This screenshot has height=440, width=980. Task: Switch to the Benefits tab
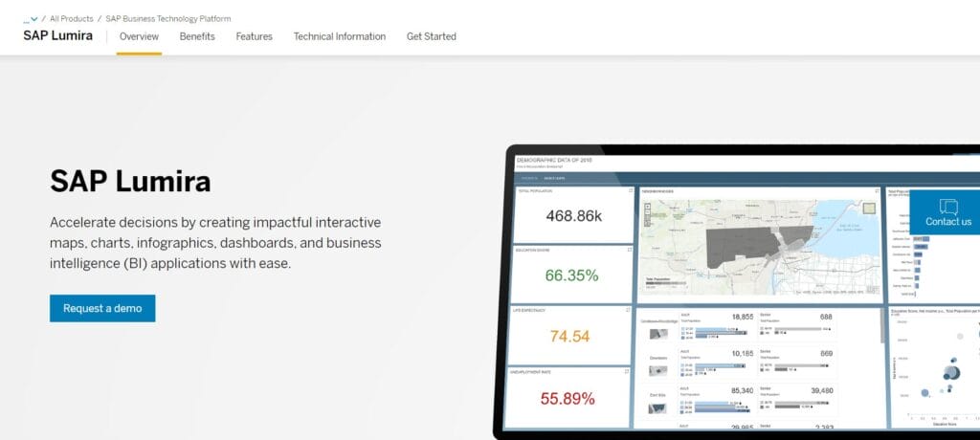197,36
